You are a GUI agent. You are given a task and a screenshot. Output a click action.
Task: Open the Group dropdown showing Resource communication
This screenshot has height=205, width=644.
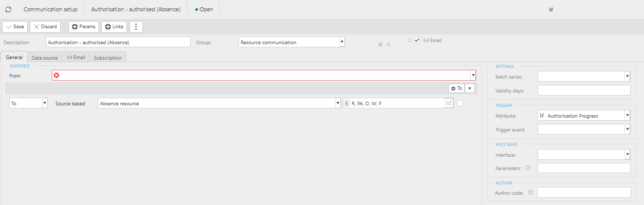point(342,42)
